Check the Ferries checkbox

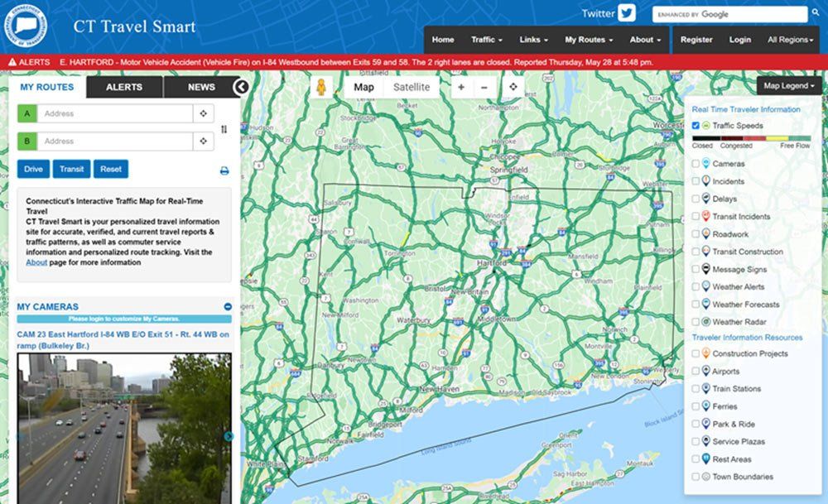[696, 406]
